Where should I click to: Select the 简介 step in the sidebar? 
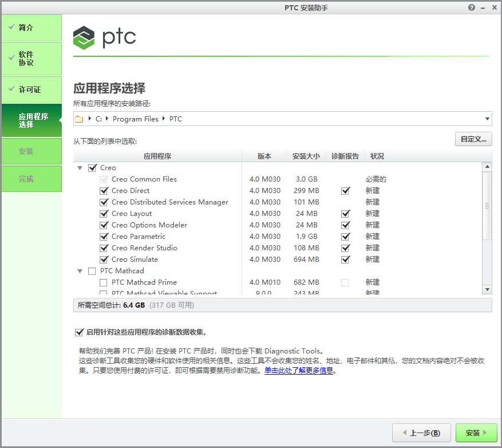coord(31,27)
